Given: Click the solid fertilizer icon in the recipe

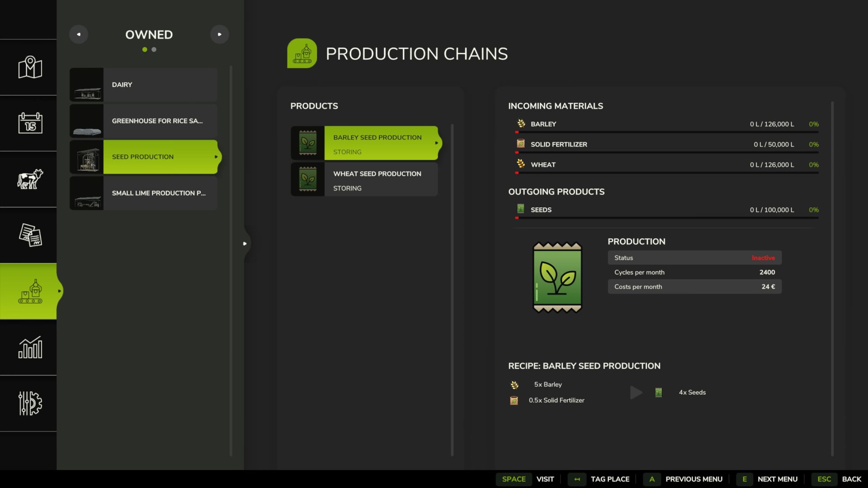Looking at the screenshot, I should [x=514, y=400].
